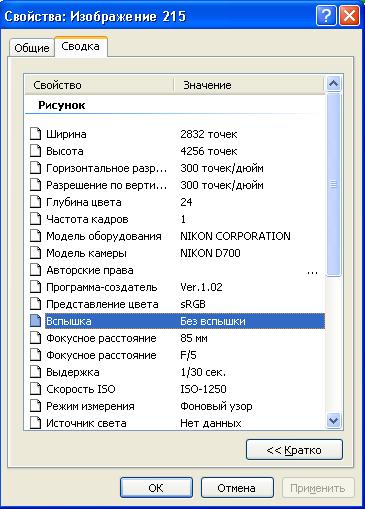Click the << Кратко button
Image resolution: width=365 pixels, height=509 pixels.
294,450
